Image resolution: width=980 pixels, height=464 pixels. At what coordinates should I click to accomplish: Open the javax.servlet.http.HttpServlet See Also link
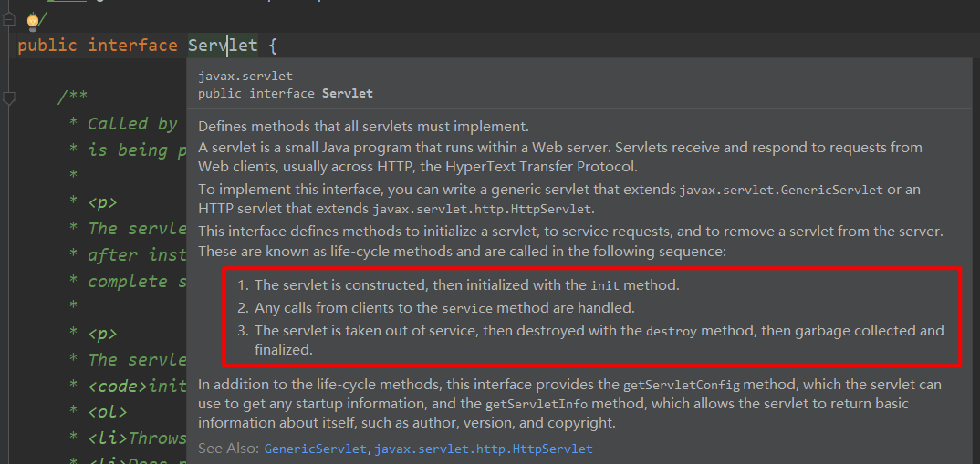484,449
